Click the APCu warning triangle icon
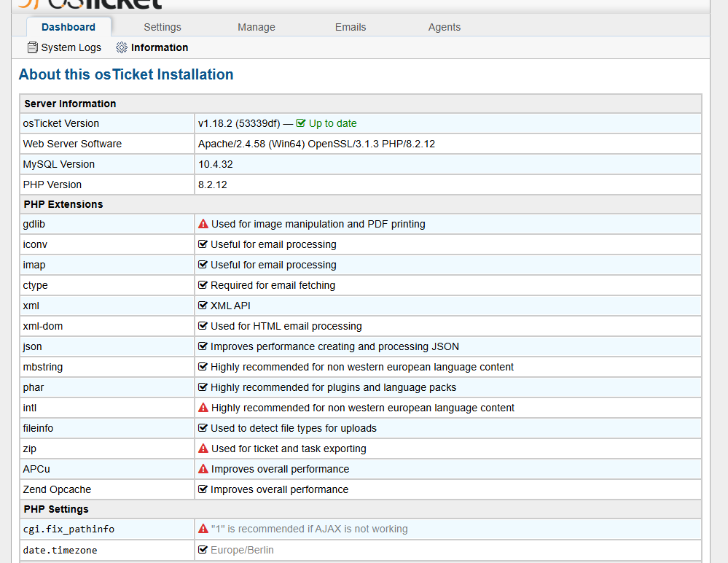 [203, 469]
